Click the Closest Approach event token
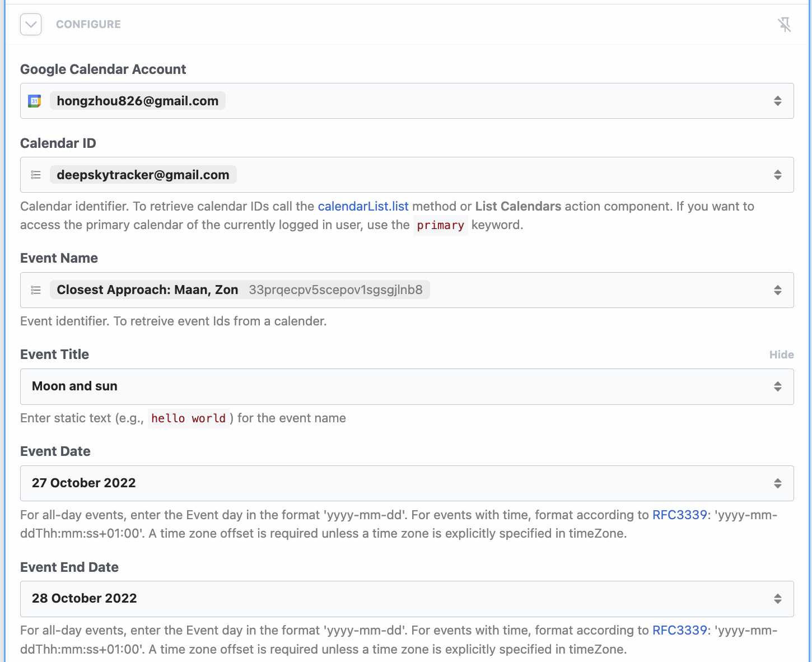This screenshot has height=662, width=812. [x=147, y=290]
